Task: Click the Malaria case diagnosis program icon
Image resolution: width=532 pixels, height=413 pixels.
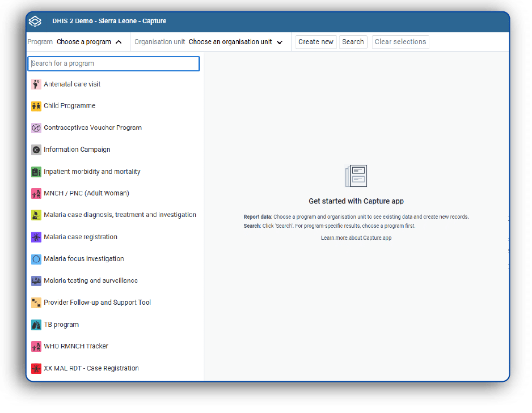Action: click(36, 215)
